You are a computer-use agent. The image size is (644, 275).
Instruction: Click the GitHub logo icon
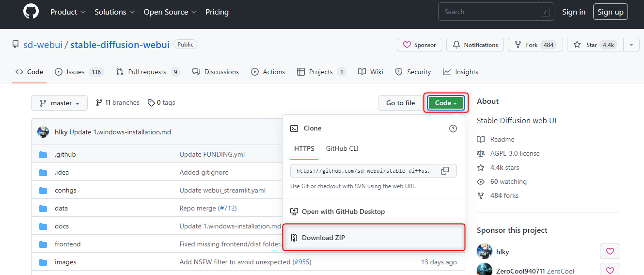point(31,12)
